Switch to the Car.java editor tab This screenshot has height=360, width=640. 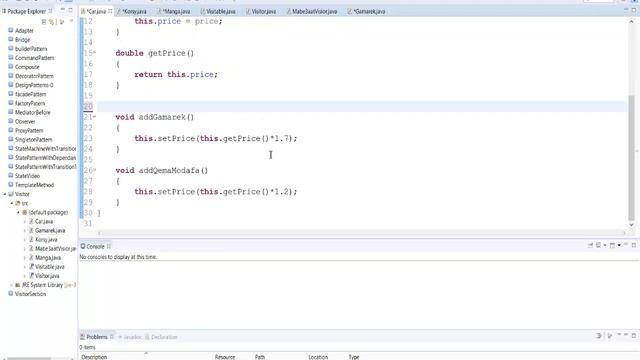pyautogui.click(x=96, y=11)
